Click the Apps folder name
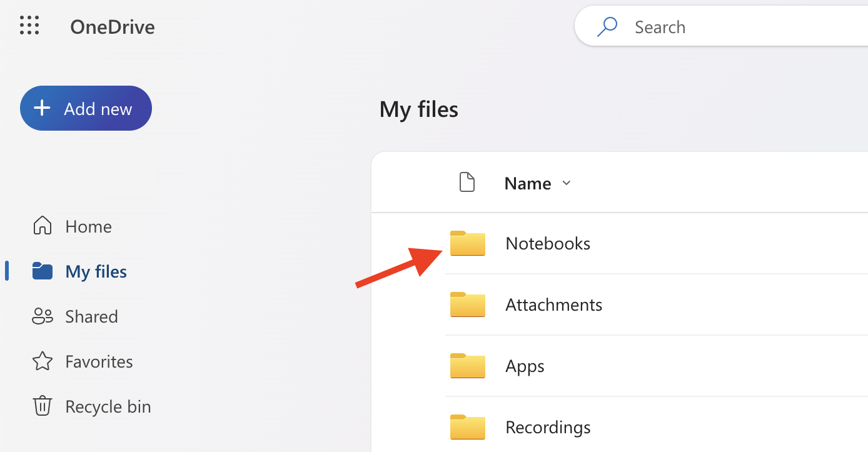Image resolution: width=868 pixels, height=452 pixels. (525, 366)
